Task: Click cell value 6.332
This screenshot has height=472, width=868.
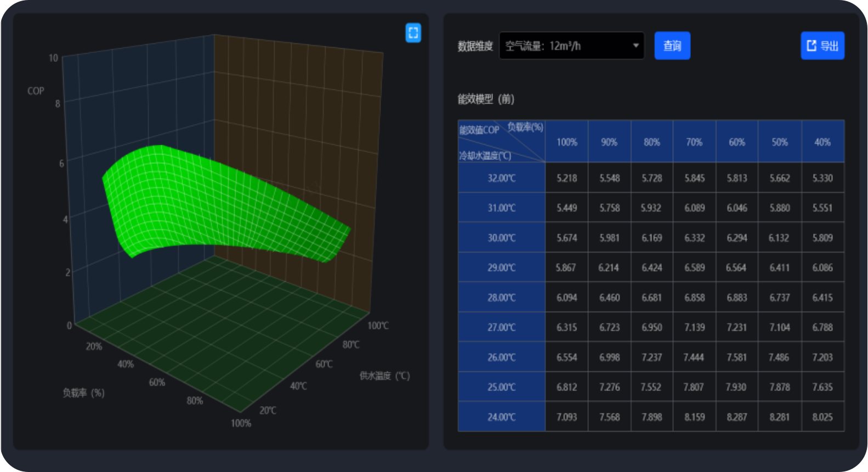Action: click(x=694, y=237)
